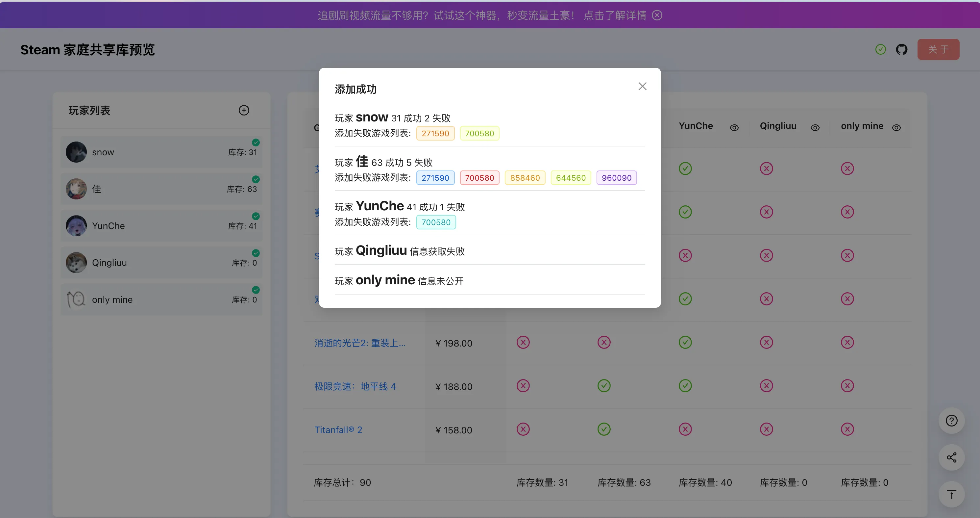The height and width of the screenshot is (518, 980).
Task: Click Qingliuu column header
Action: (x=778, y=126)
